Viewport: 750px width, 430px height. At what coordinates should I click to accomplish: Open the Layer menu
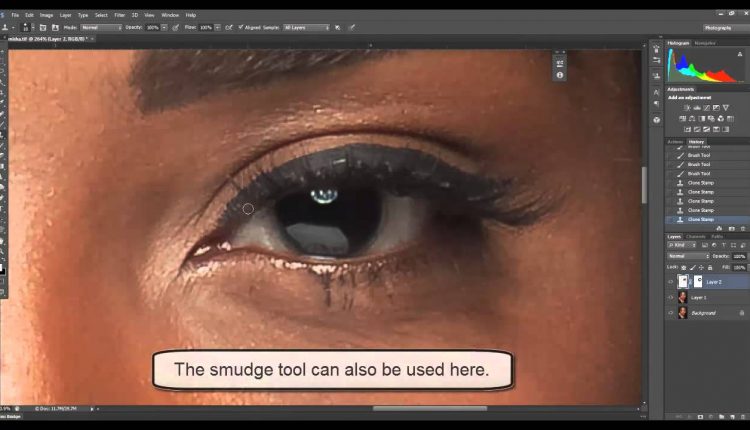point(66,15)
